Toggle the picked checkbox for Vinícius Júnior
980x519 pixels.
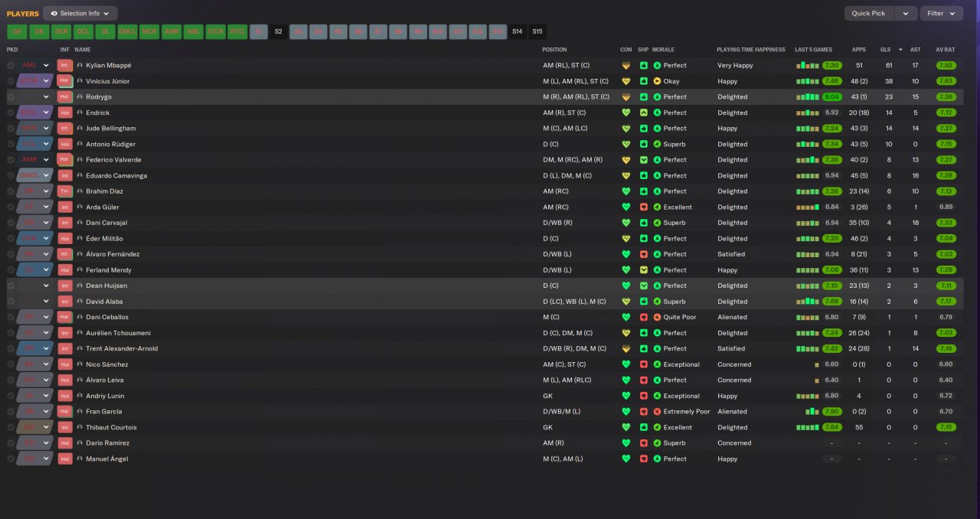coord(11,81)
